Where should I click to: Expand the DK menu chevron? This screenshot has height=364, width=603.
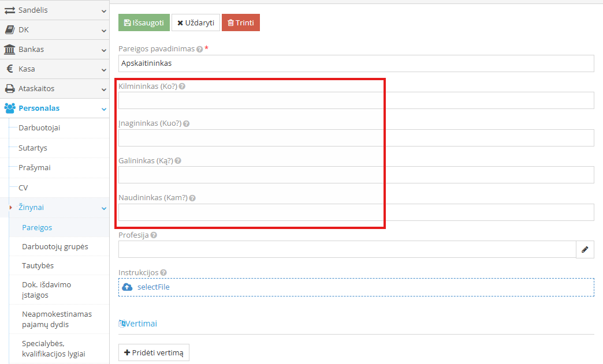point(104,31)
